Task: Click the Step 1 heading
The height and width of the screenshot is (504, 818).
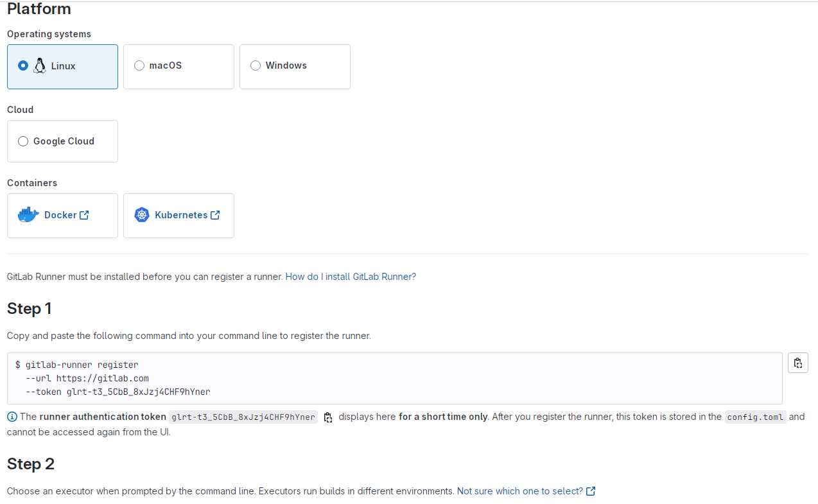Action: [x=30, y=309]
